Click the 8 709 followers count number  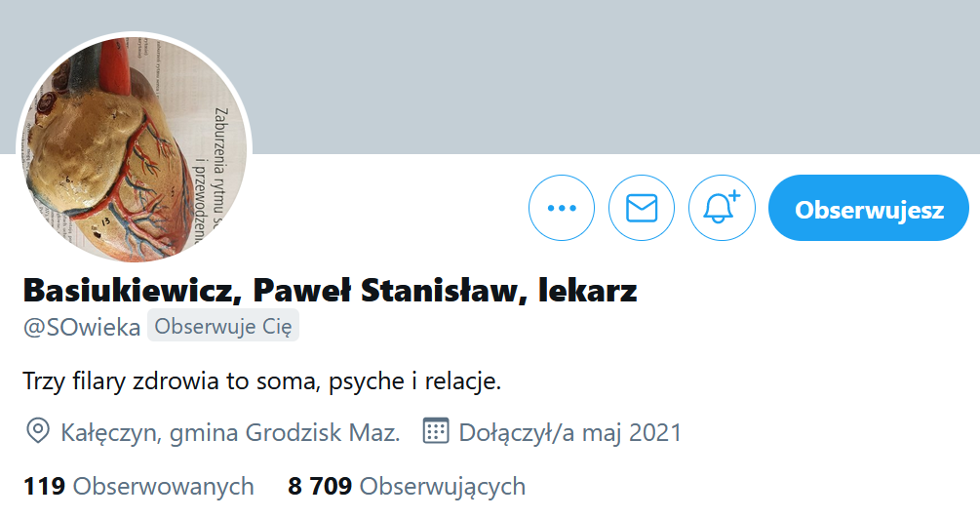(320, 487)
